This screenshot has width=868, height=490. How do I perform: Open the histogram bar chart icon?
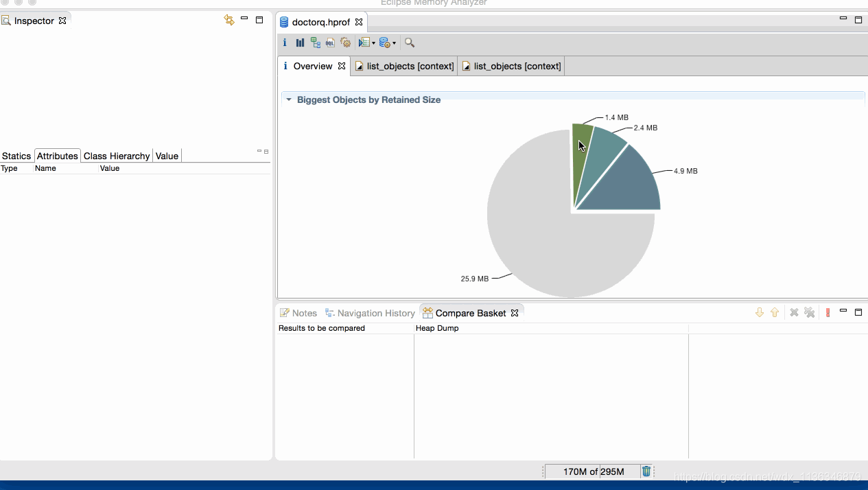(300, 43)
